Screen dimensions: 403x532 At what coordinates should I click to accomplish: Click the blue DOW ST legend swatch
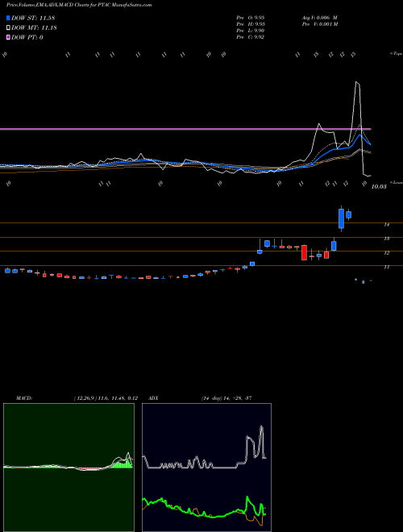[8, 18]
